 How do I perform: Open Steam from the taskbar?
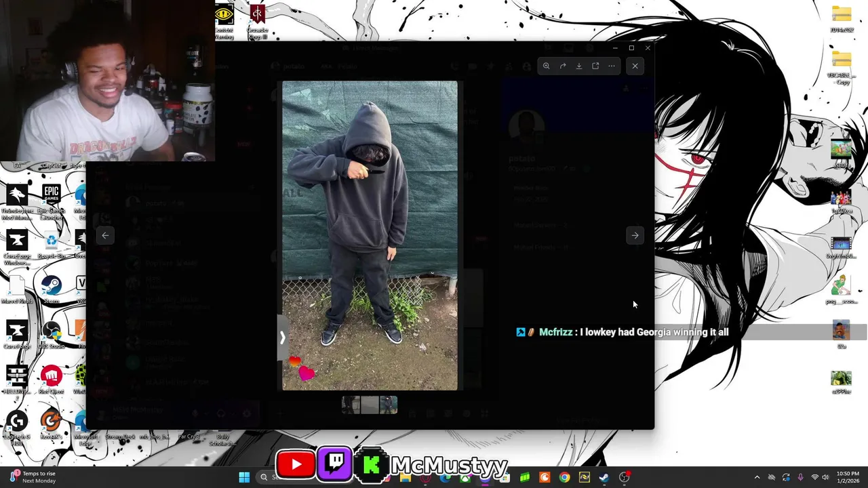(604, 477)
